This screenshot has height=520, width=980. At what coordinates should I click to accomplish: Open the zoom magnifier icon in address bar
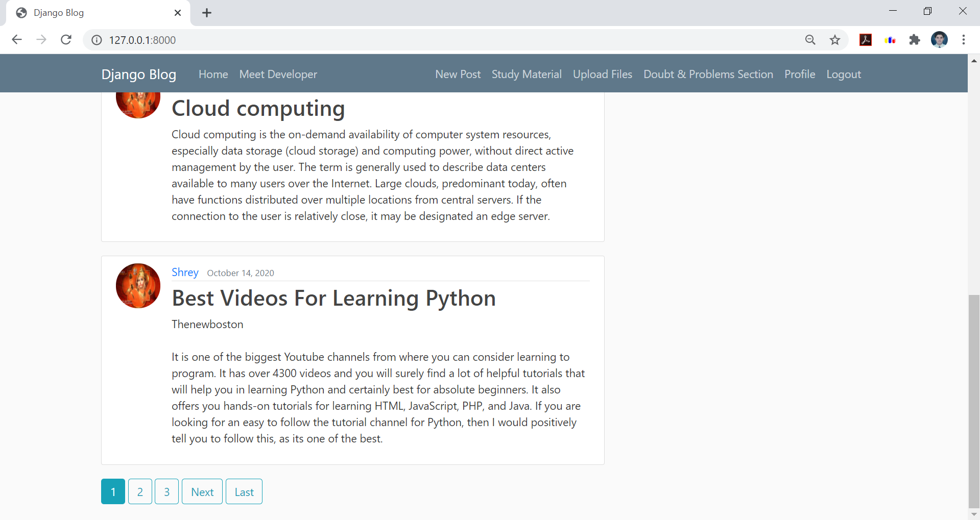pyautogui.click(x=810, y=40)
